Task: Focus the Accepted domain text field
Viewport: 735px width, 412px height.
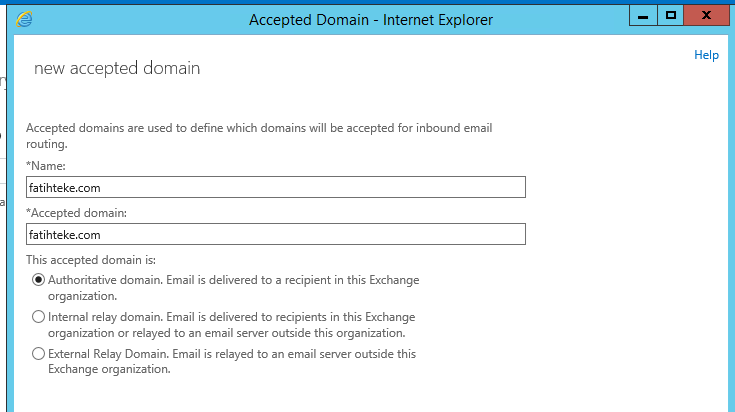Action: (276, 234)
